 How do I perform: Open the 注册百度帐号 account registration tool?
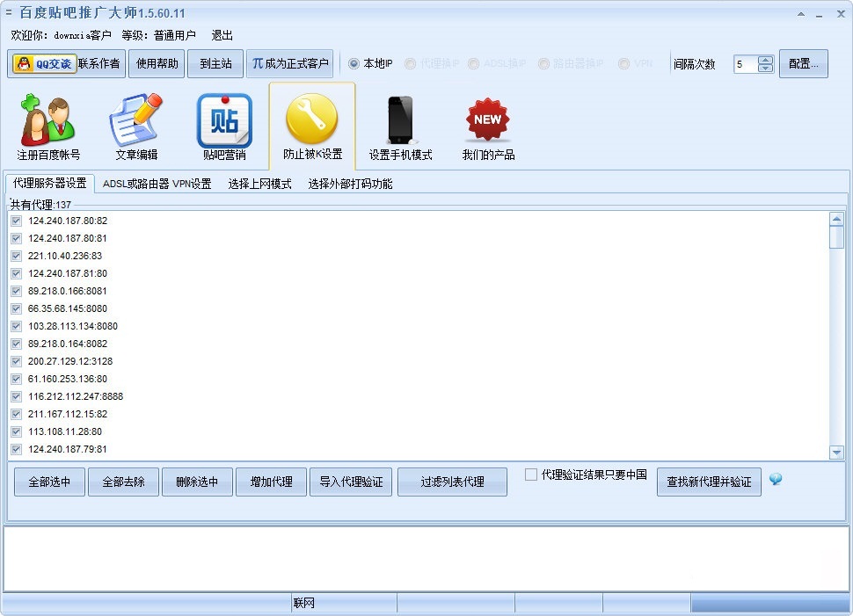(47, 123)
